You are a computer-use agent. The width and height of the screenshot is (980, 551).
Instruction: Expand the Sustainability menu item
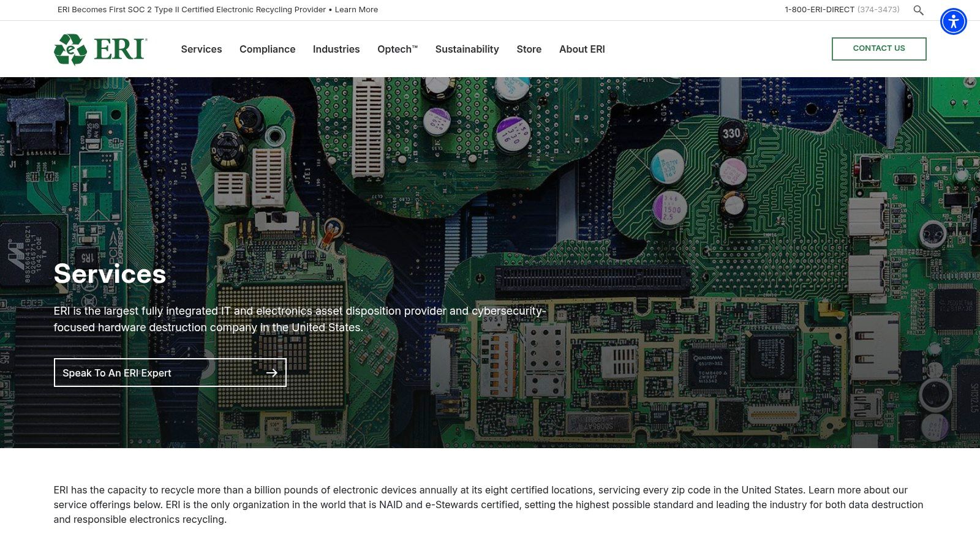(x=467, y=49)
